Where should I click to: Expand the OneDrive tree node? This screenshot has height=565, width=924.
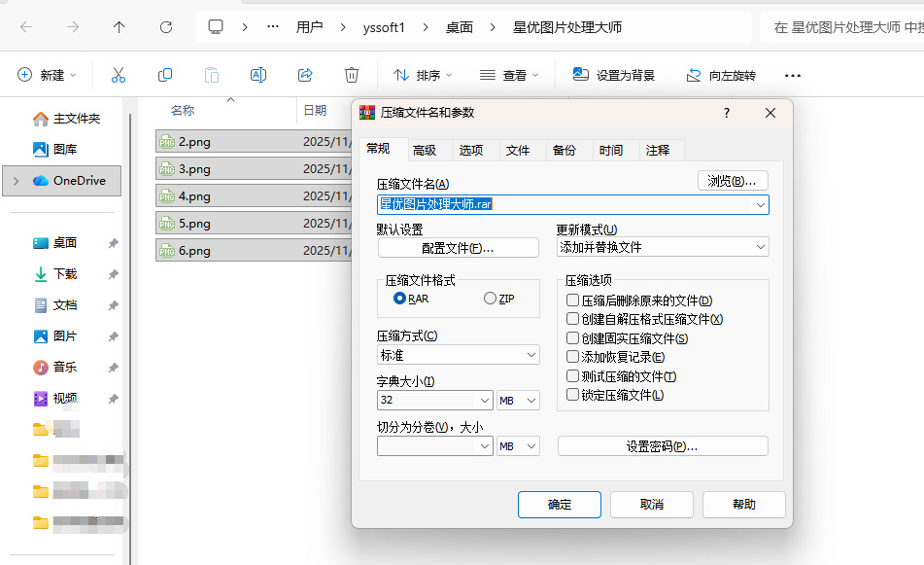17,181
